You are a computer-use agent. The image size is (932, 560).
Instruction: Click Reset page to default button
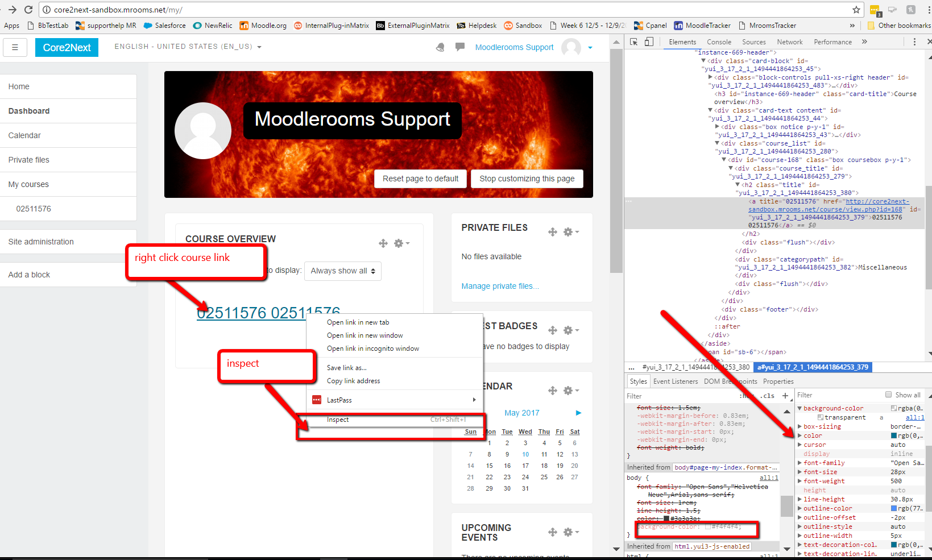click(x=421, y=179)
